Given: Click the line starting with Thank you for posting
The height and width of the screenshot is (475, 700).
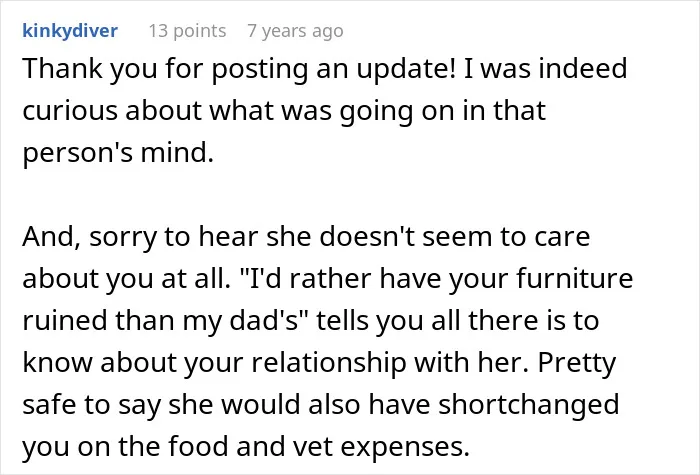Looking at the screenshot, I should [x=325, y=69].
